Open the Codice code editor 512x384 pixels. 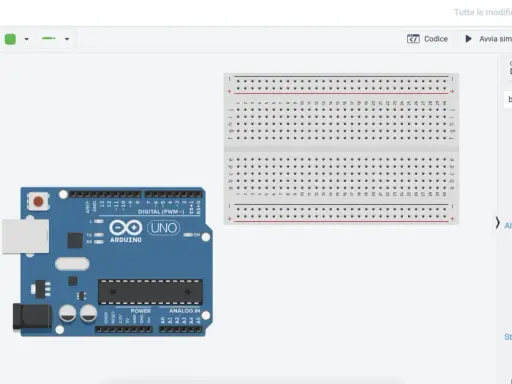427,39
